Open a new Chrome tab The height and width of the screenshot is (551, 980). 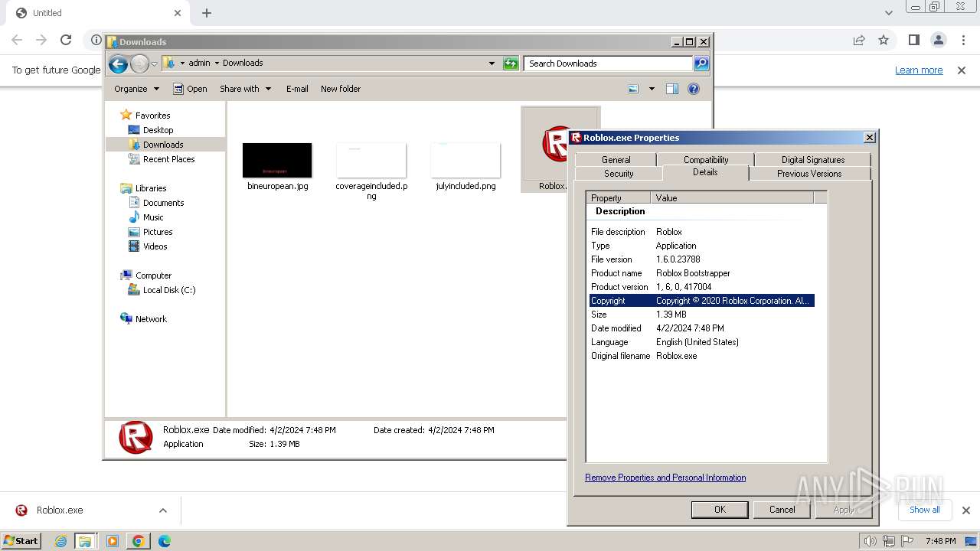pos(207,13)
